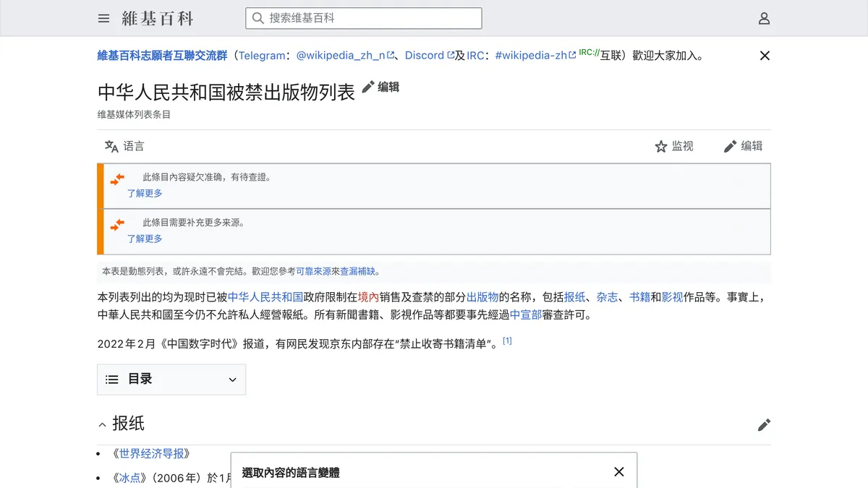This screenshot has height=488, width=868.
Task: Open the user account icon
Action: (764, 18)
